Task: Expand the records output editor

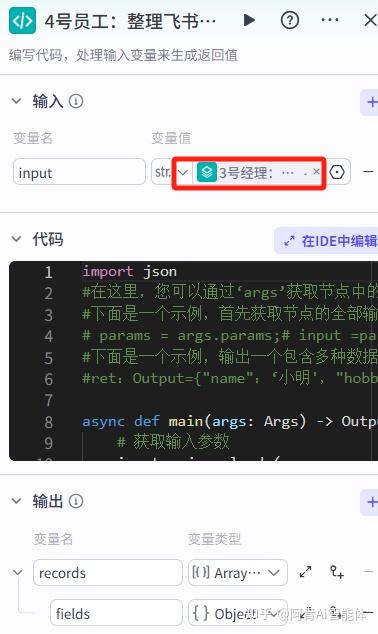Action: (x=305, y=572)
